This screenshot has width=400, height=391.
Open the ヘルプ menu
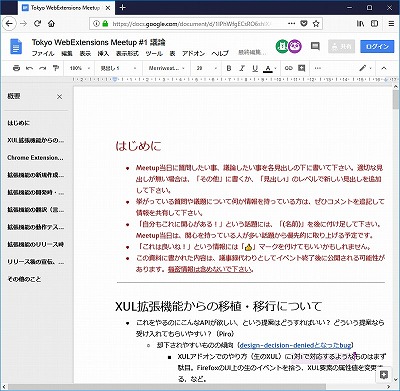[x=220, y=53]
